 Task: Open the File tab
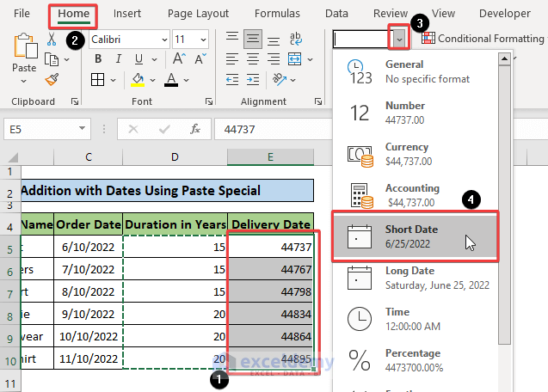[22, 14]
